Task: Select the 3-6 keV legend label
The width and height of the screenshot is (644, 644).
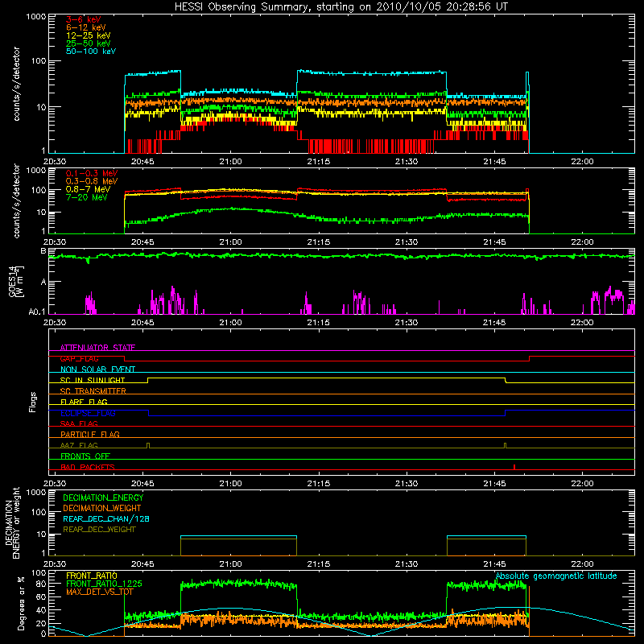Action: click(x=84, y=19)
